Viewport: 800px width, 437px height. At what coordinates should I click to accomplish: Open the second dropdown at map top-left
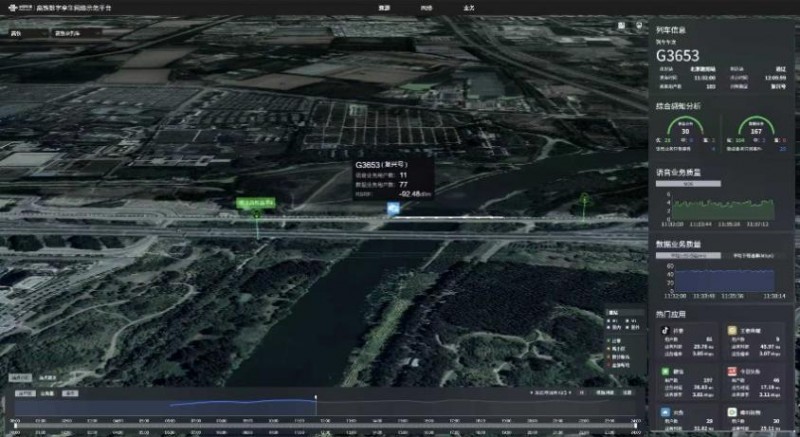[73, 33]
